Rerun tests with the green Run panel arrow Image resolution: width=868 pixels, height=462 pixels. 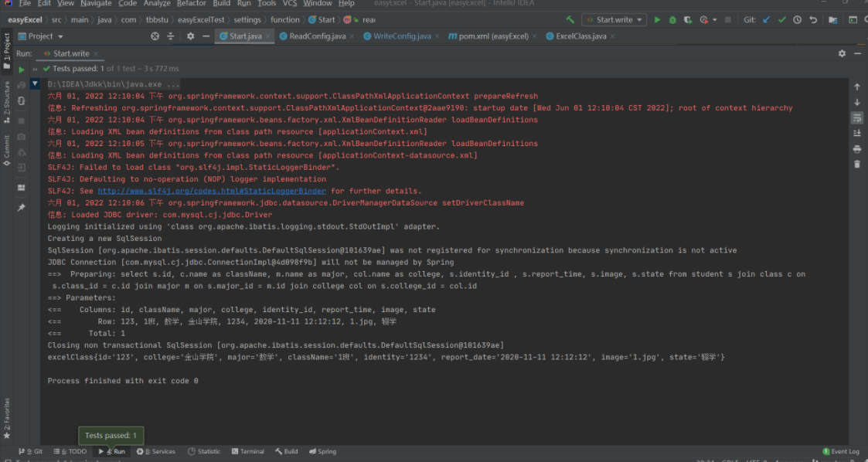coord(21,70)
